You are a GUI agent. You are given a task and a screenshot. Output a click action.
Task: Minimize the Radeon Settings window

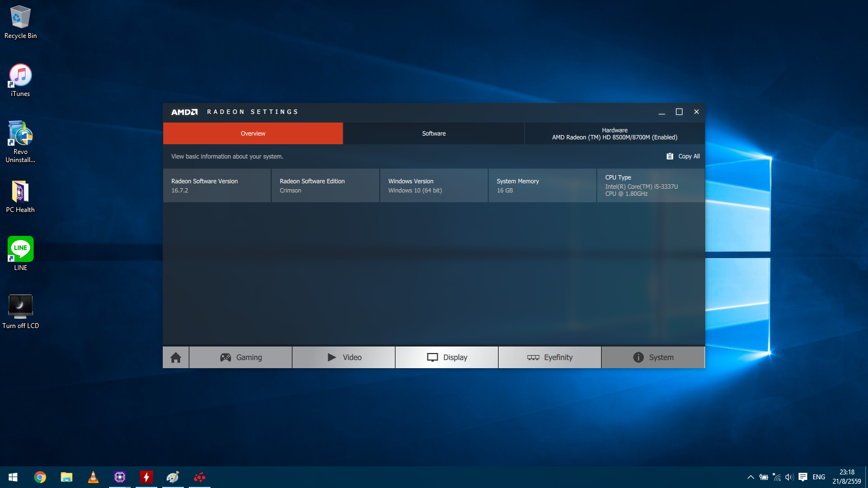click(662, 112)
